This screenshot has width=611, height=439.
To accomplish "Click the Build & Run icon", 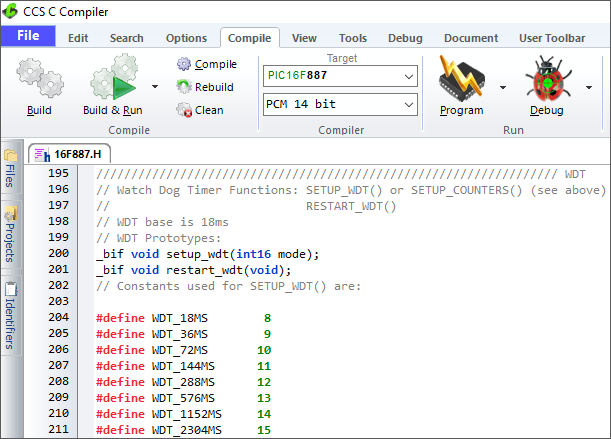I will 114,77.
